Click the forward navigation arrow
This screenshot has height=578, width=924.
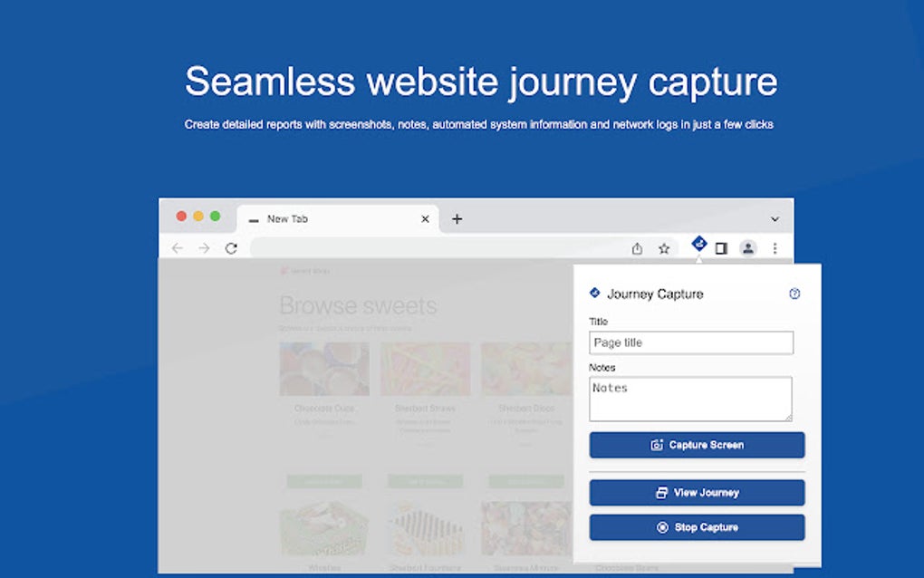pos(203,247)
